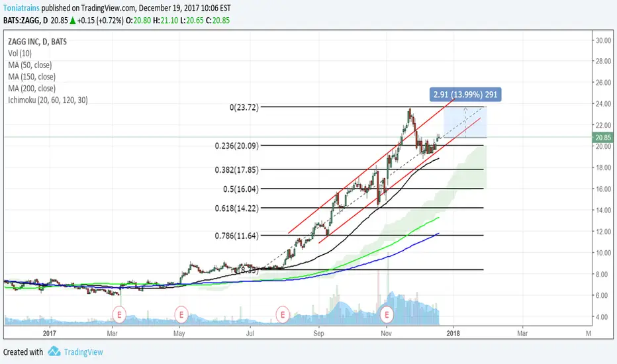Click the TradingView cloud logo icon
Image resolution: width=617 pixels, height=364 pixels.
[x=54, y=351]
